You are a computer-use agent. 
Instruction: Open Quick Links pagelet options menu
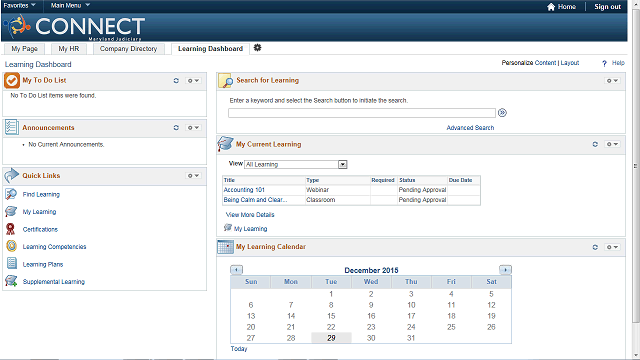[193, 176]
